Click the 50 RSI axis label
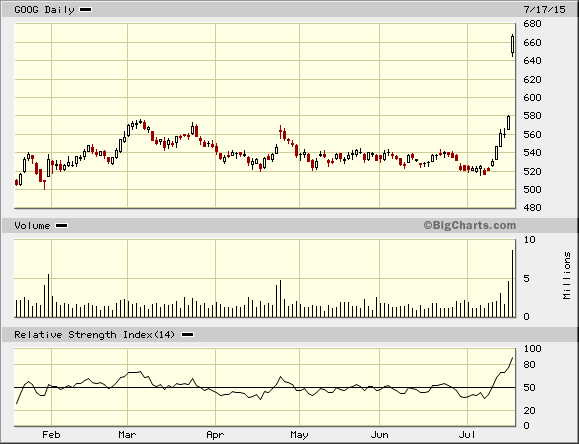Image resolution: width=579 pixels, height=444 pixels. [x=530, y=388]
